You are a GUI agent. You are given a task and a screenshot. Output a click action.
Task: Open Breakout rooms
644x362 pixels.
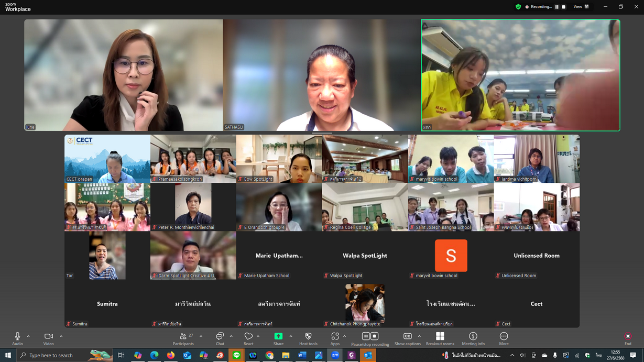coord(440,337)
